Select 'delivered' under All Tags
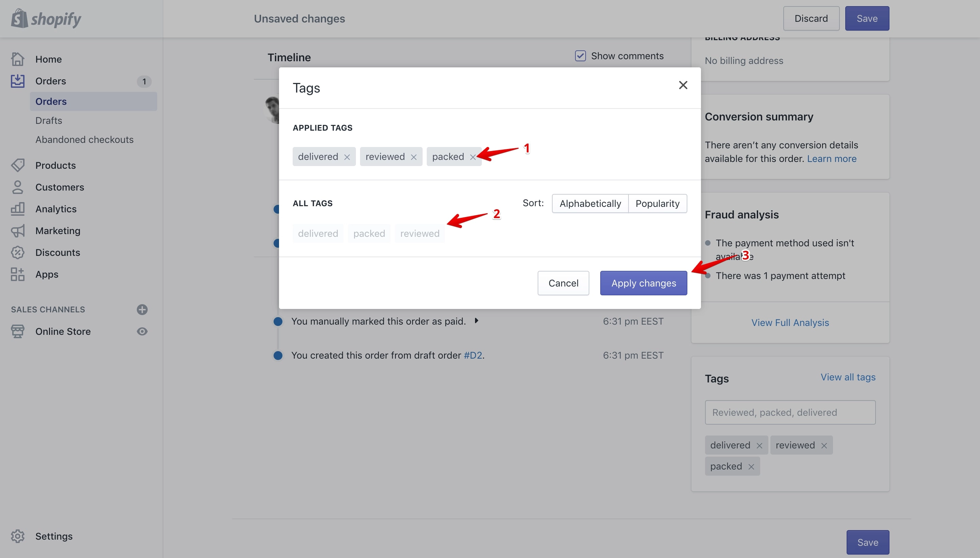The width and height of the screenshot is (980, 558). click(x=318, y=233)
